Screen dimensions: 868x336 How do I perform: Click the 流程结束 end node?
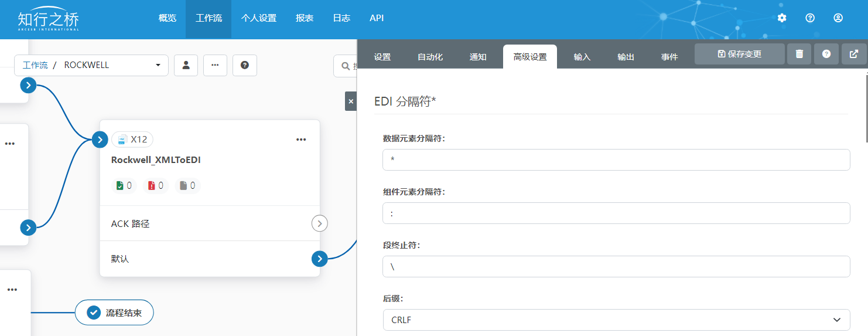pyautogui.click(x=114, y=313)
